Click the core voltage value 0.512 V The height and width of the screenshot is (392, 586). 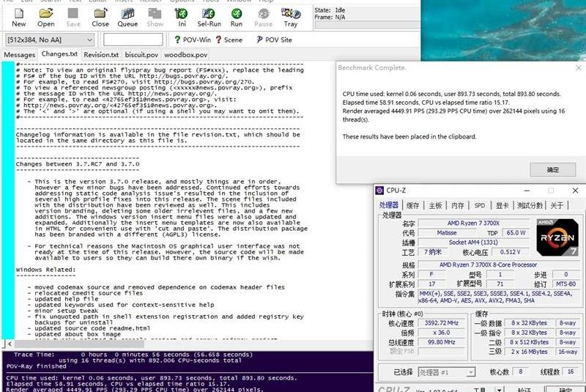[510, 252]
